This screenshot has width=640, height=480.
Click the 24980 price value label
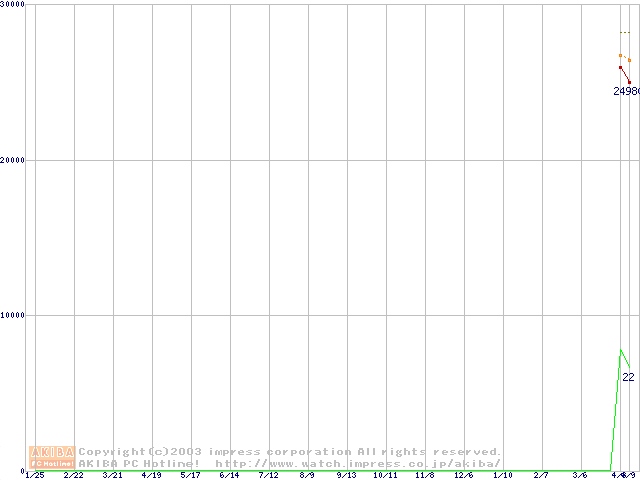(626, 91)
